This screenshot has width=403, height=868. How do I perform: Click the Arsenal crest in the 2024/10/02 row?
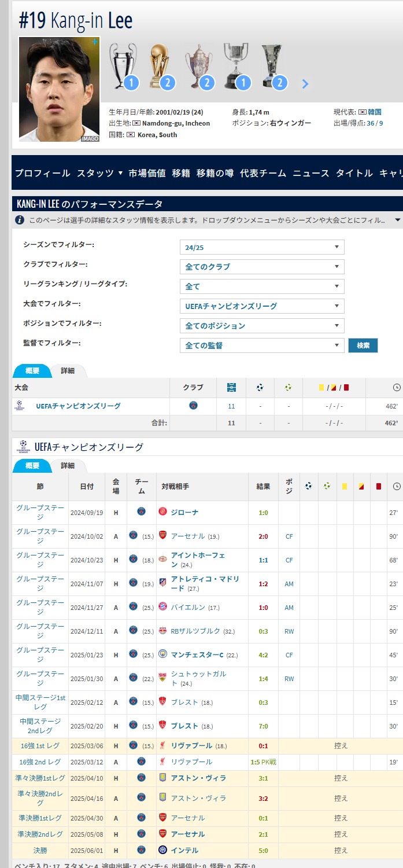coord(163,535)
